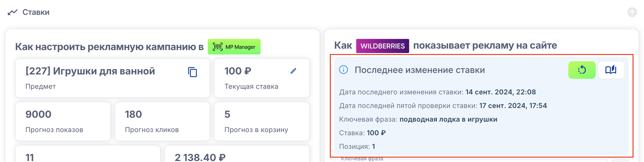Refresh the last bid change info
Screen dimensions: 644x162
(582, 70)
